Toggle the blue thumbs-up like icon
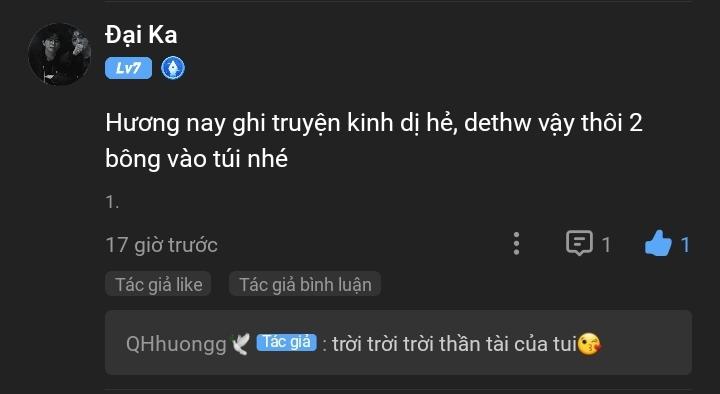This screenshot has height=394, width=720. [658, 243]
